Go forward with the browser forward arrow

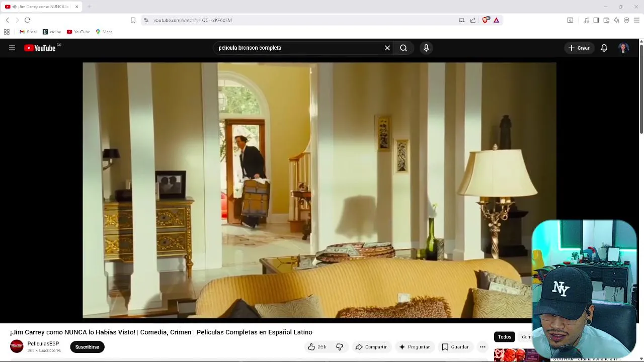tap(17, 20)
